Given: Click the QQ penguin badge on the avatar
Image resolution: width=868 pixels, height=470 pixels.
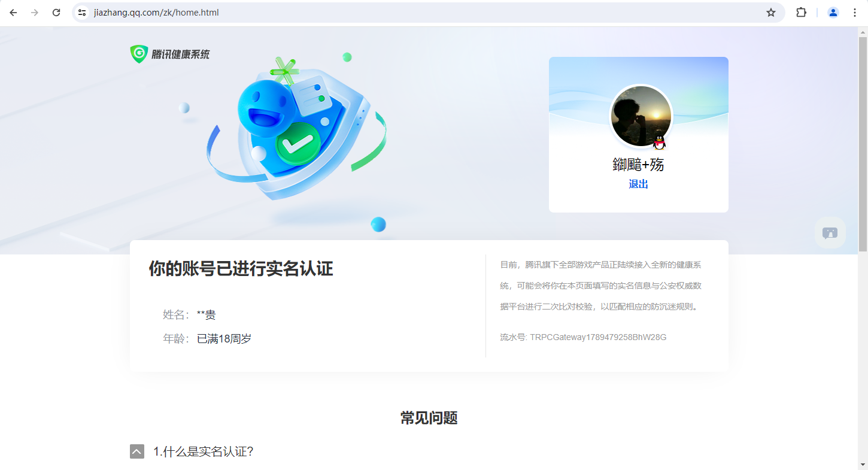Looking at the screenshot, I should (659, 142).
